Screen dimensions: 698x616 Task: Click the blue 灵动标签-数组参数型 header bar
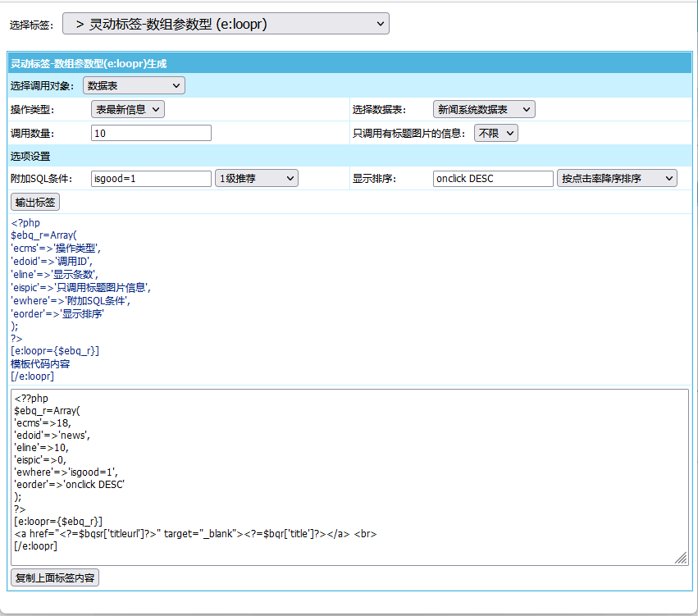pos(349,62)
